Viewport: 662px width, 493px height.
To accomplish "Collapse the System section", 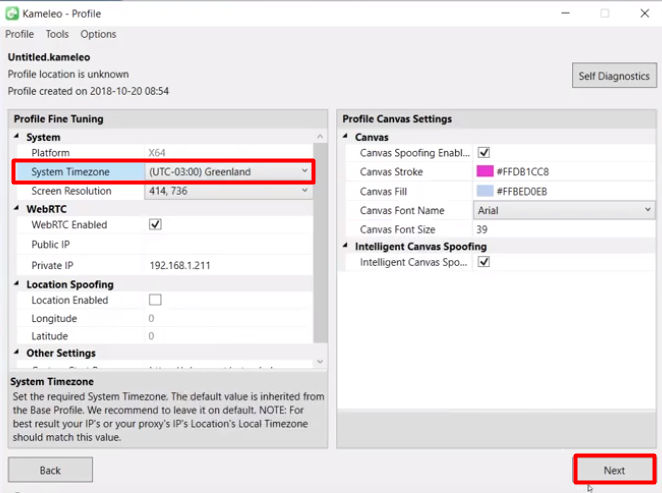I will pyautogui.click(x=17, y=136).
